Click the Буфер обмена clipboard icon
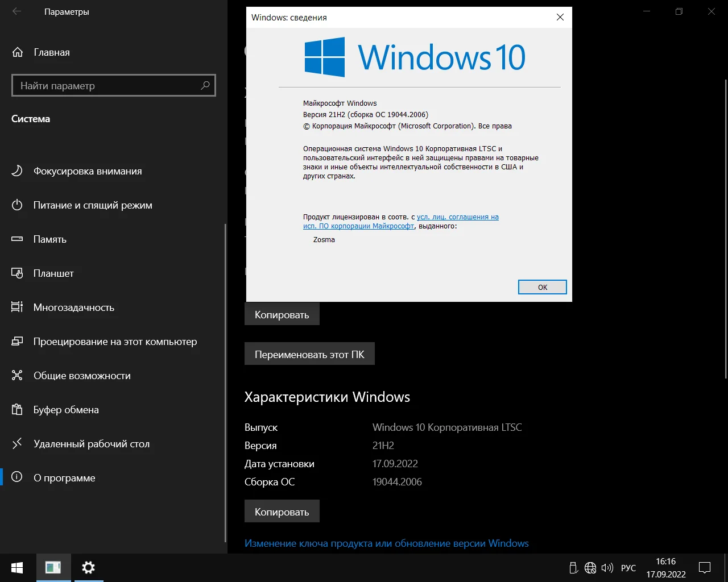The image size is (728, 582). coord(17,410)
